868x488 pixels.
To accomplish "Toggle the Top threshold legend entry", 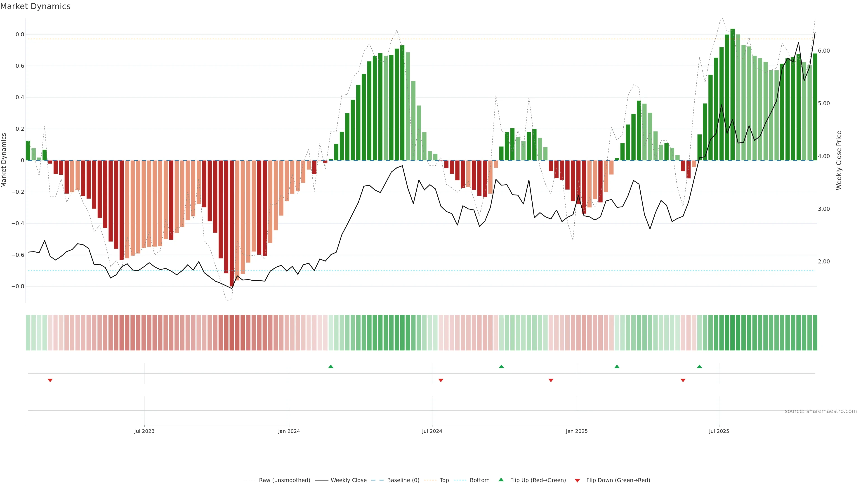I will 444,480.
